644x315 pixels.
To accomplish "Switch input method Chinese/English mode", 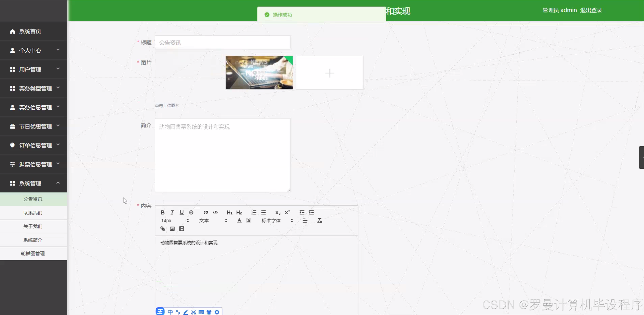I will pos(170,312).
